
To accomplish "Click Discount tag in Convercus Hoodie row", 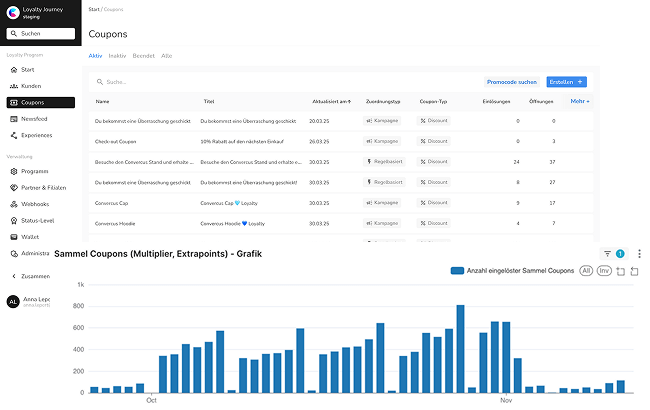I will click(x=434, y=223).
